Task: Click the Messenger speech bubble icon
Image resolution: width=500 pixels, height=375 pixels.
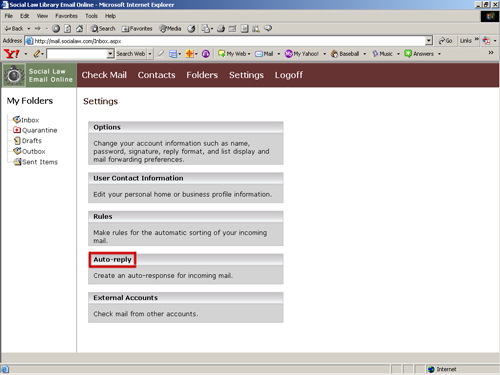Action: (x=268, y=29)
